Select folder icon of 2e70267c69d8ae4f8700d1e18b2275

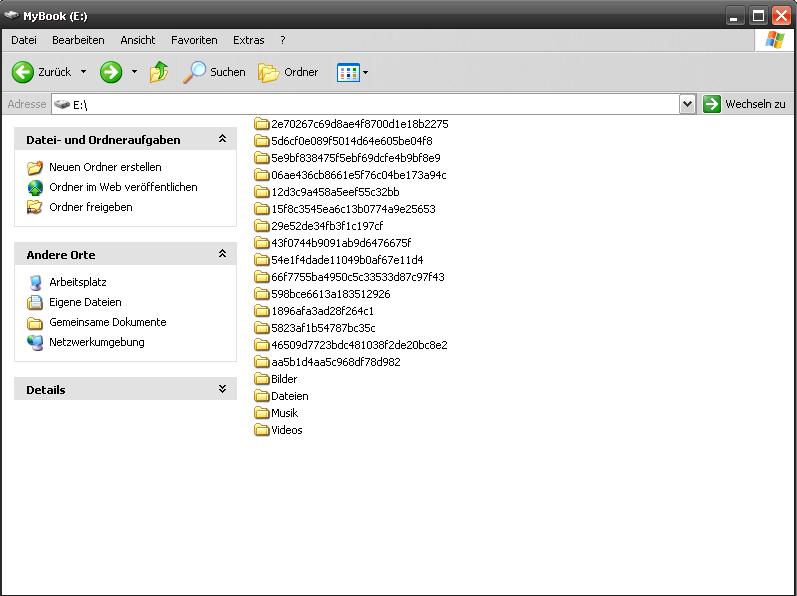coord(261,124)
